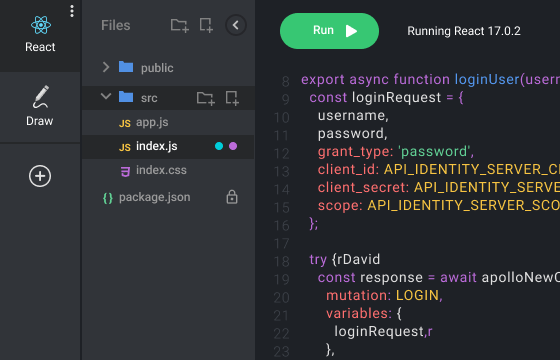Click the grant_type: 'password' line
Image resolution: width=560 pixels, height=360 pixels.
pos(396,152)
